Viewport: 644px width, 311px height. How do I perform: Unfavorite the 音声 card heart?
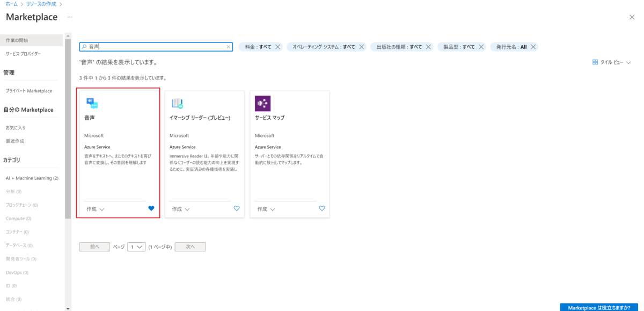151,208
